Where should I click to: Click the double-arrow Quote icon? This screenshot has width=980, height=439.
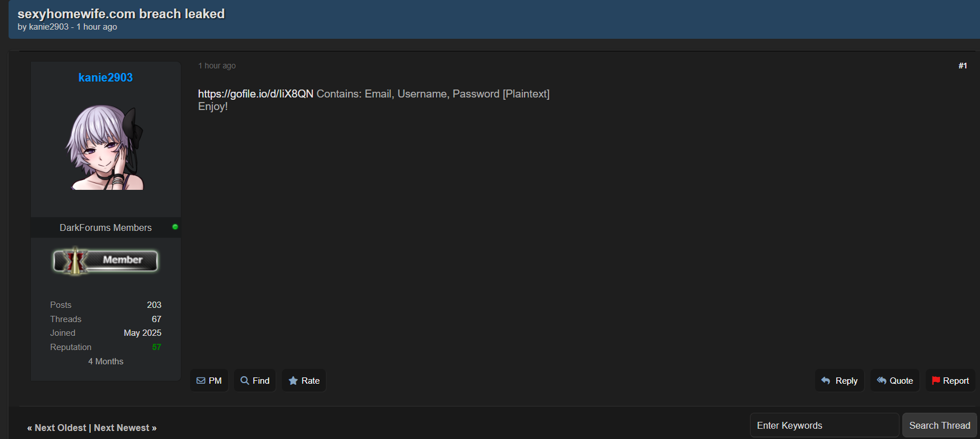881,380
